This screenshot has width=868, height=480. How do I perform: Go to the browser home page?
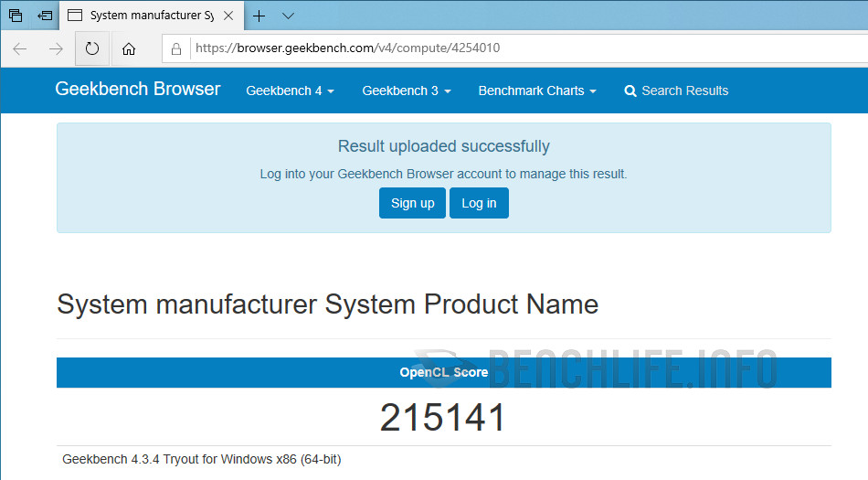pyautogui.click(x=129, y=48)
